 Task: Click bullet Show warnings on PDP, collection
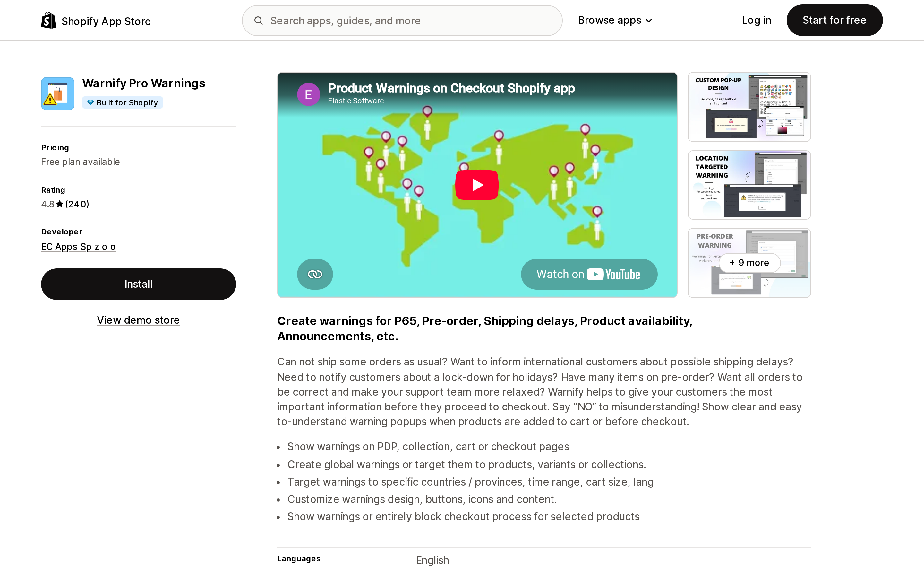[x=428, y=446]
